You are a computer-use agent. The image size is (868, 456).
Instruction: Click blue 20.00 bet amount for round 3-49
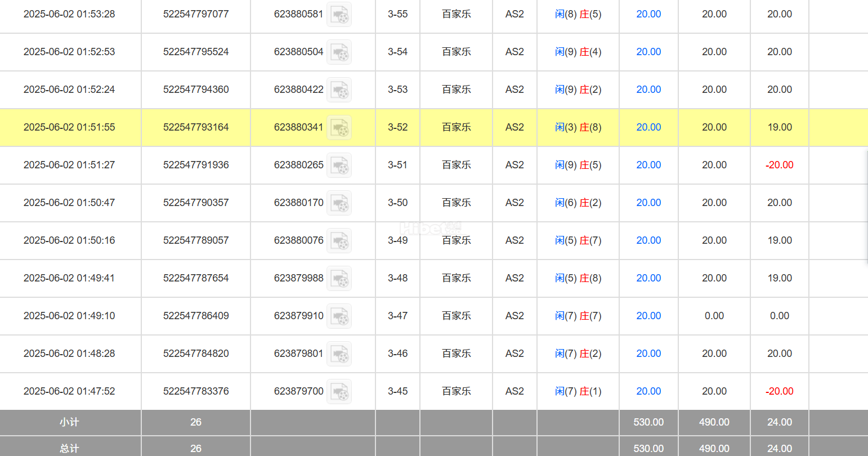(x=648, y=240)
